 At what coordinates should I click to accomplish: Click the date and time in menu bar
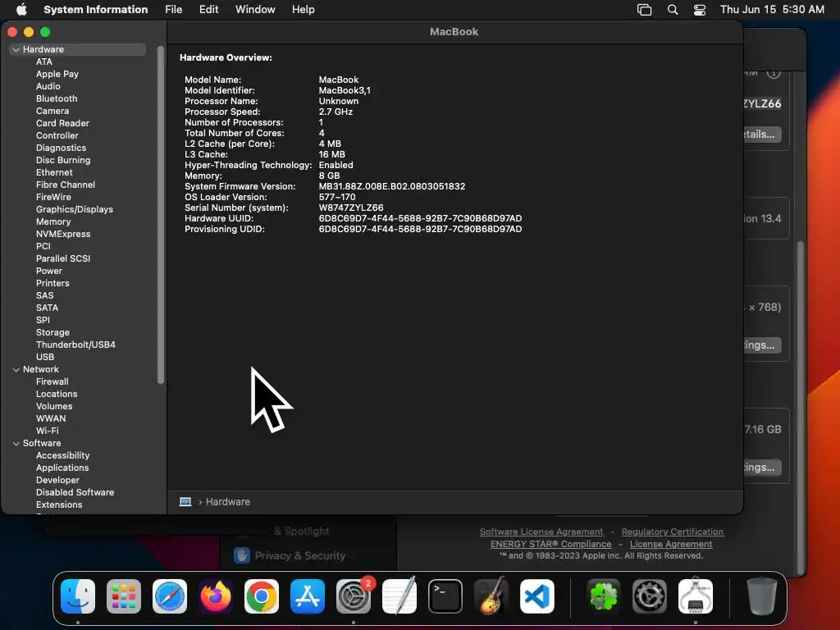coord(772,10)
